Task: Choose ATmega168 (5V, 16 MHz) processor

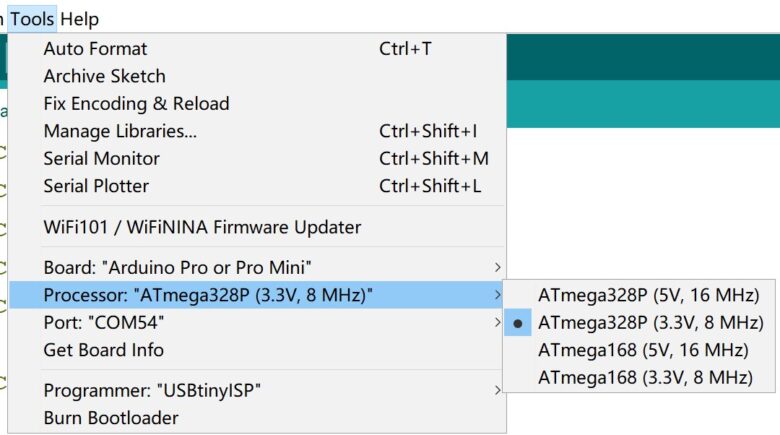Action: pos(639,350)
